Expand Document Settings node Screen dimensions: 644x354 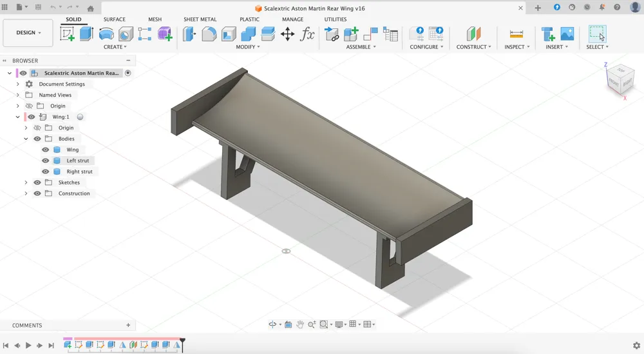(x=17, y=84)
